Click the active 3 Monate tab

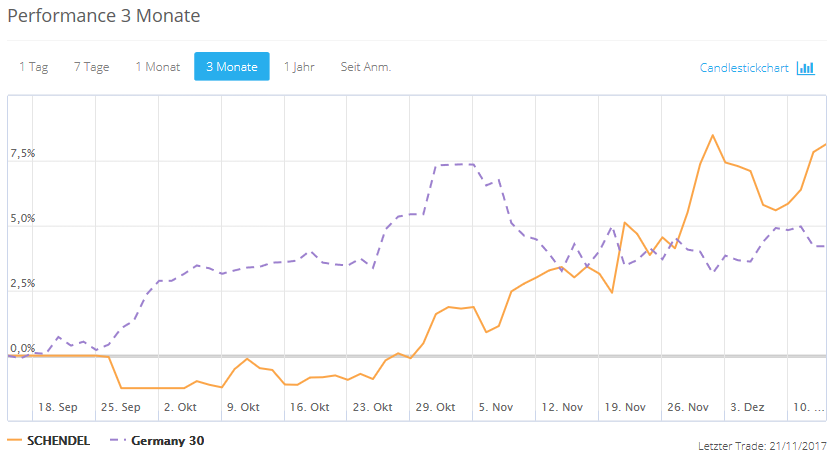(231, 67)
